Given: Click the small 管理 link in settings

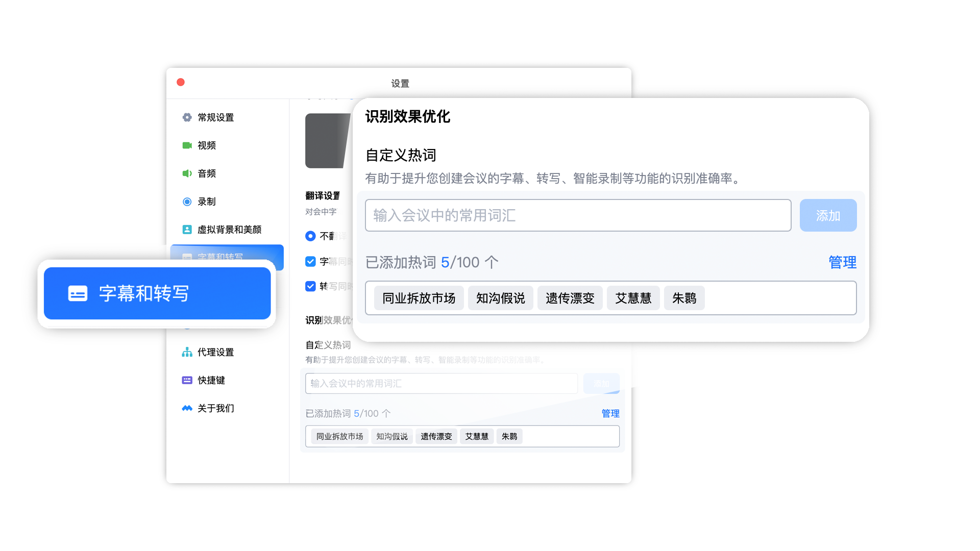Looking at the screenshot, I should click(610, 413).
